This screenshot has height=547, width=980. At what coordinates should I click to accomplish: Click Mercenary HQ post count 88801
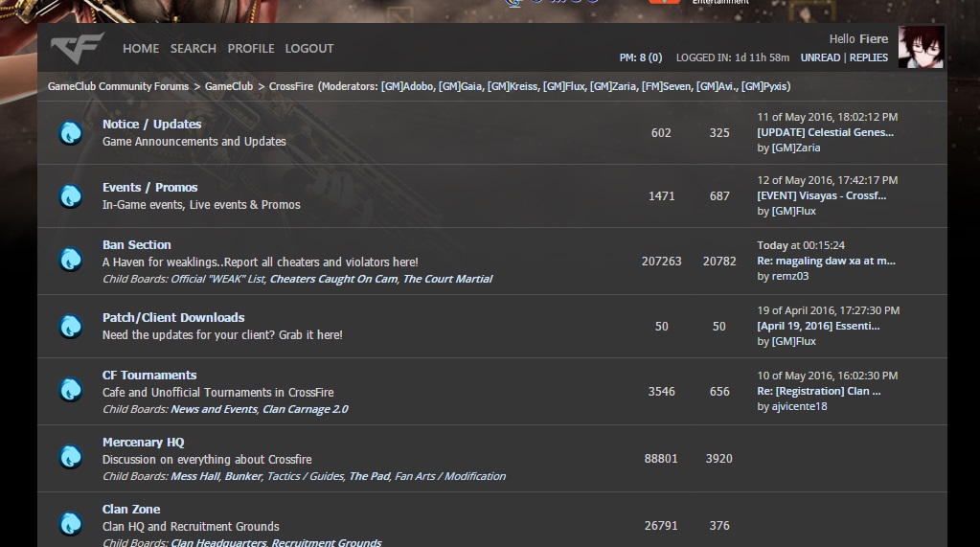pyautogui.click(x=661, y=458)
